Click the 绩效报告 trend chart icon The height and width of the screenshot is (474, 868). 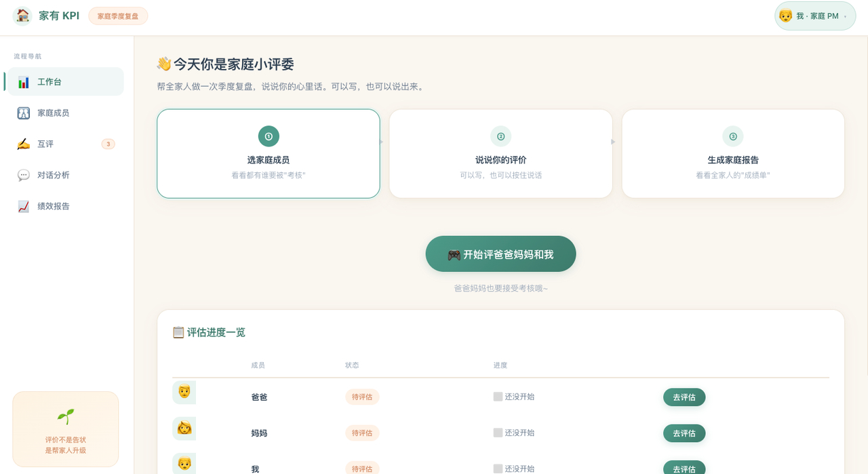point(24,206)
